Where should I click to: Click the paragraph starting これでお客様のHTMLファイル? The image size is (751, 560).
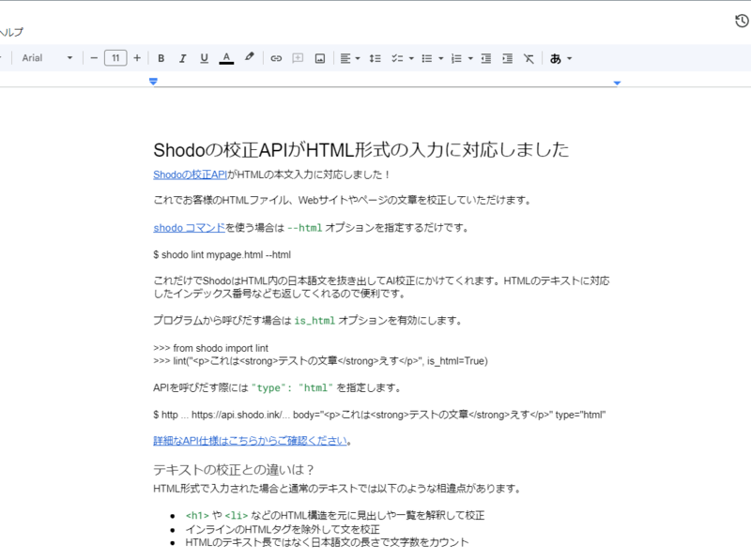[x=343, y=200]
